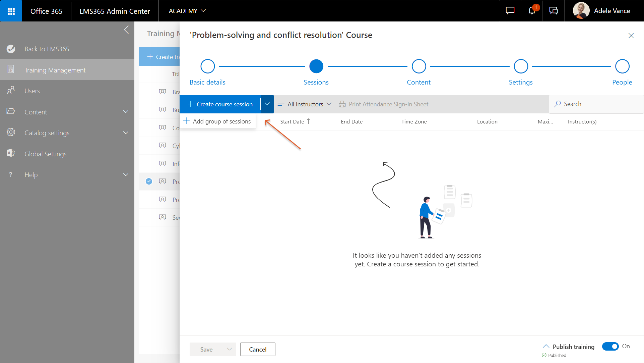Expand the Create course session dropdown arrow
The image size is (644, 363).
tap(267, 104)
